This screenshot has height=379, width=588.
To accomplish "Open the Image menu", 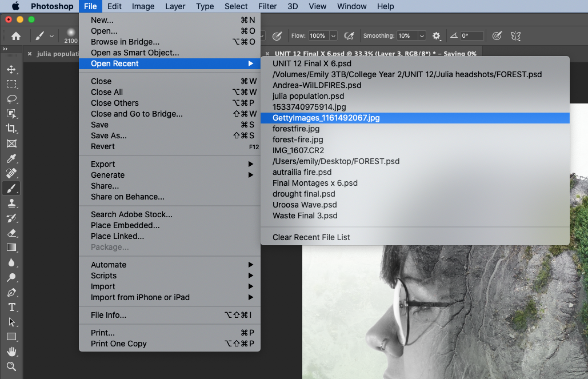I will [143, 6].
